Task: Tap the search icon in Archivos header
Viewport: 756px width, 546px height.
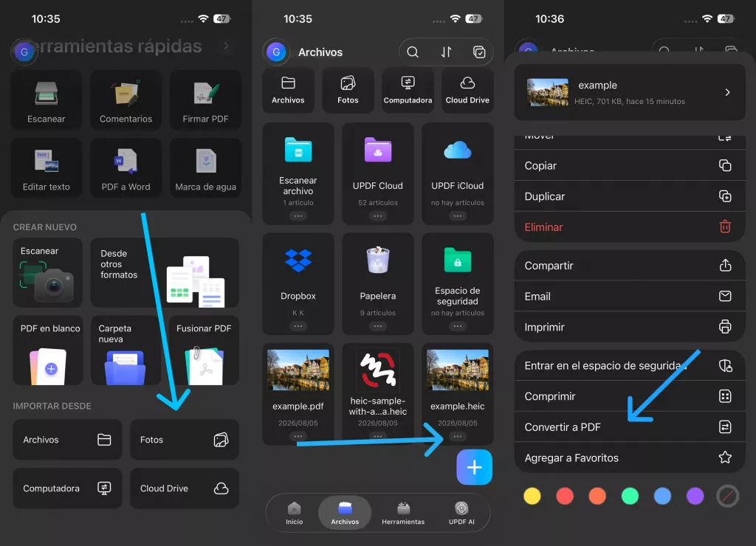Action: coord(413,52)
